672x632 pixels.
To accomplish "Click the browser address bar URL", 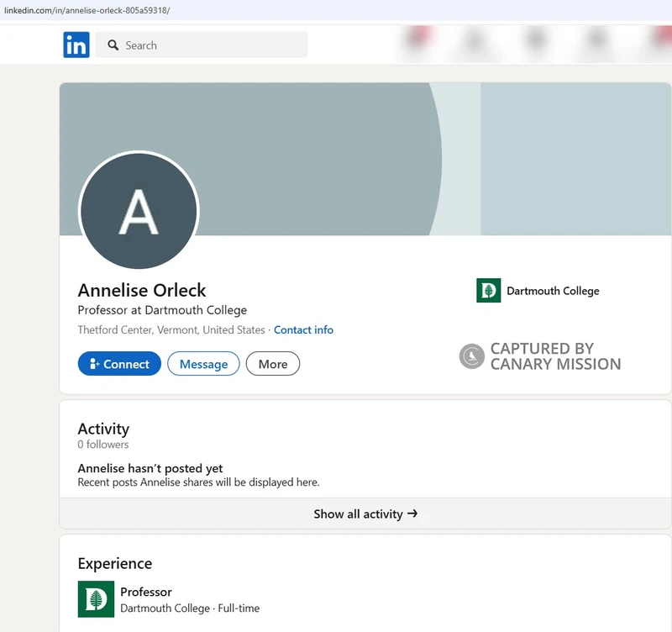I will pyautogui.click(x=87, y=10).
